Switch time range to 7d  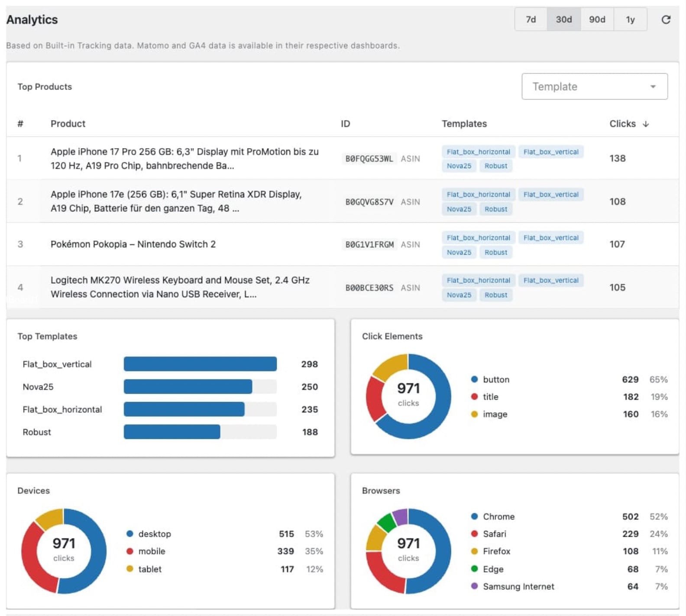tap(531, 19)
